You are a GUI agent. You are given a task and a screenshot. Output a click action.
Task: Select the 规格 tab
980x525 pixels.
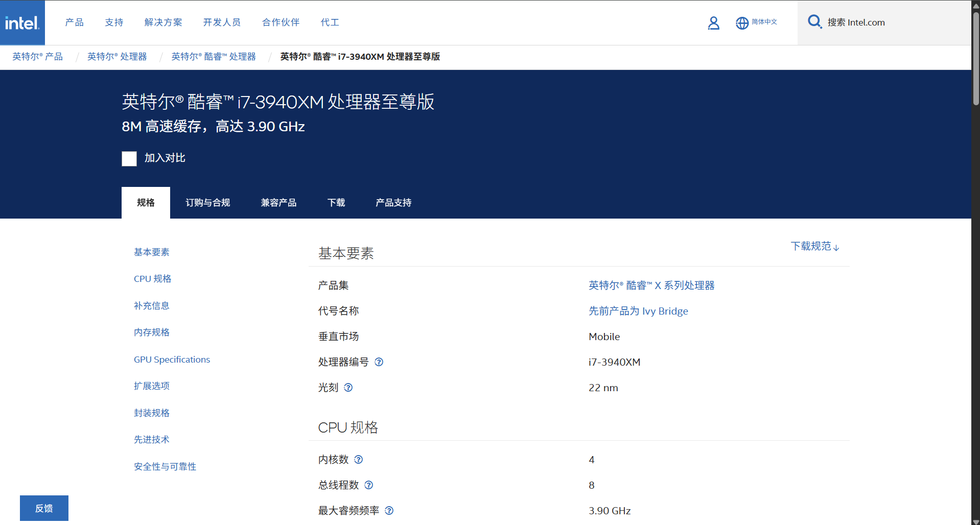click(x=146, y=203)
